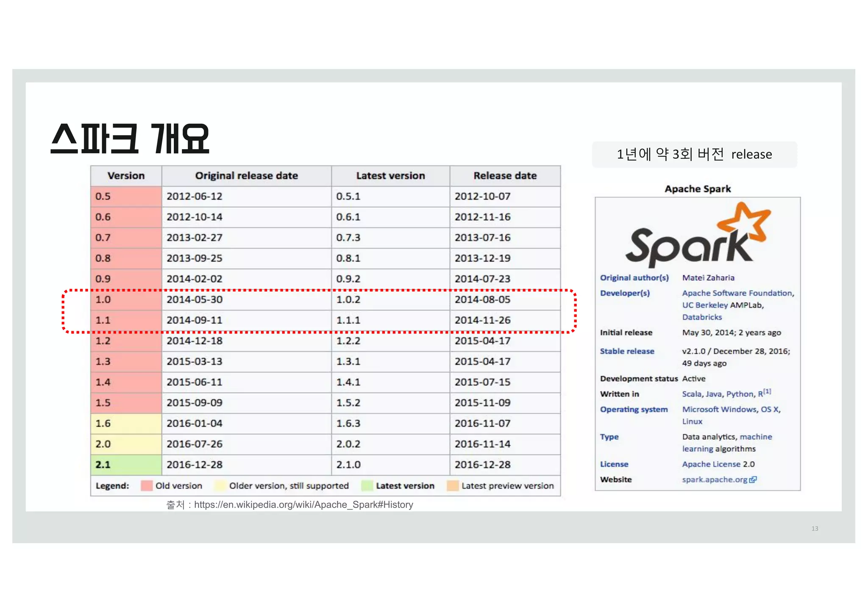Image resolution: width=868 pixels, height=613 pixels.
Task: Click the R language reference [1] superscript
Action: (x=767, y=391)
